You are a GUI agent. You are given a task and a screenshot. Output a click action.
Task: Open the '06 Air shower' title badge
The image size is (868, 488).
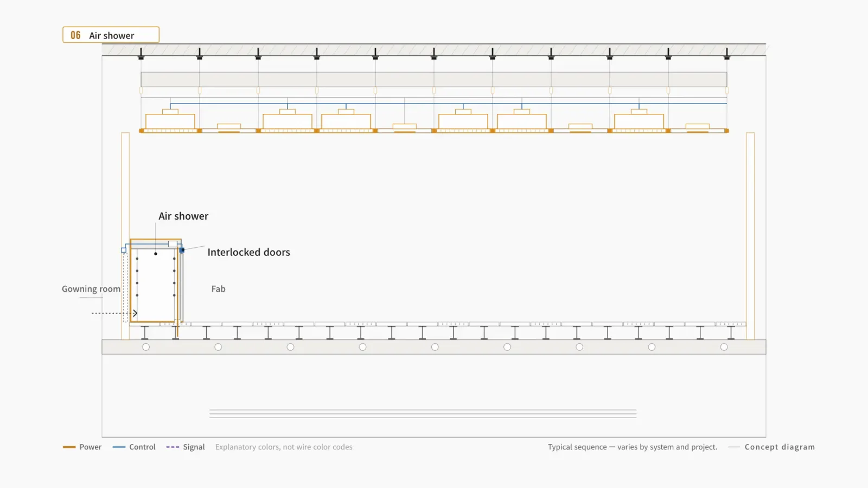tap(111, 35)
